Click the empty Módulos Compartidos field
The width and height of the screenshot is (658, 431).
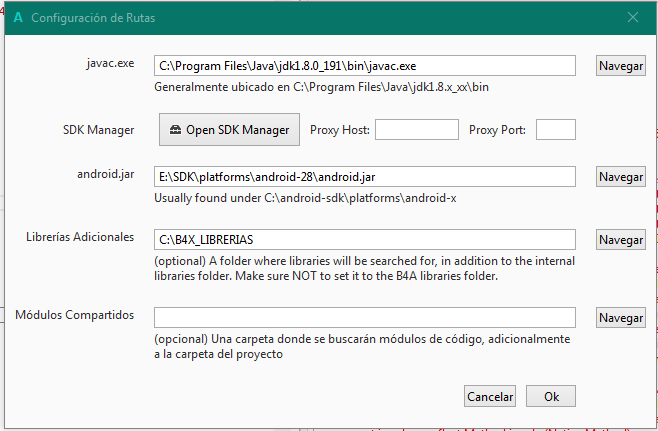(x=365, y=317)
